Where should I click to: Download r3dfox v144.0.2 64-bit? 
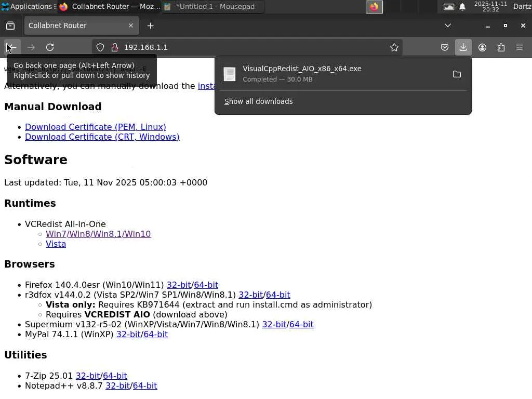[x=278, y=295]
